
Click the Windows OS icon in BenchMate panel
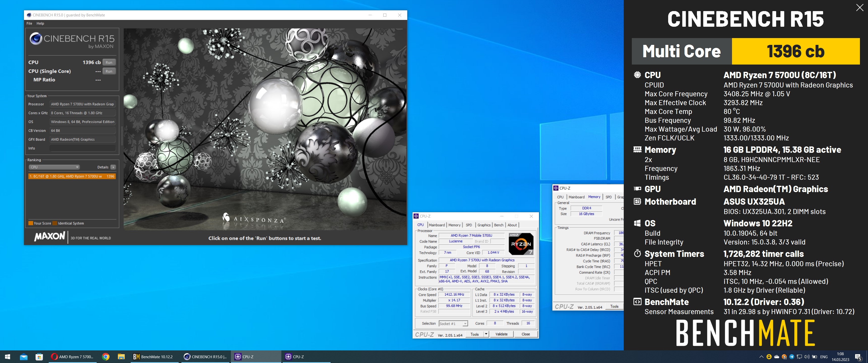pos(637,223)
